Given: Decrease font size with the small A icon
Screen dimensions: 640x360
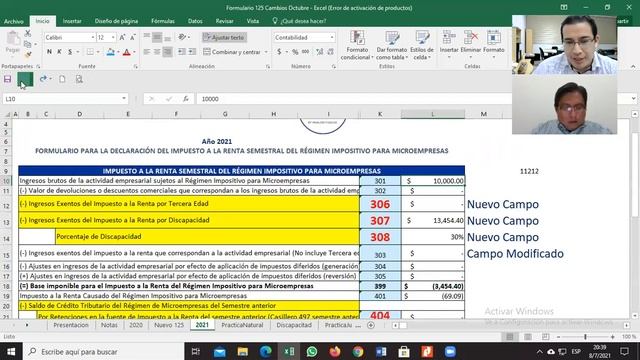Looking at the screenshot, I should click(x=132, y=38).
